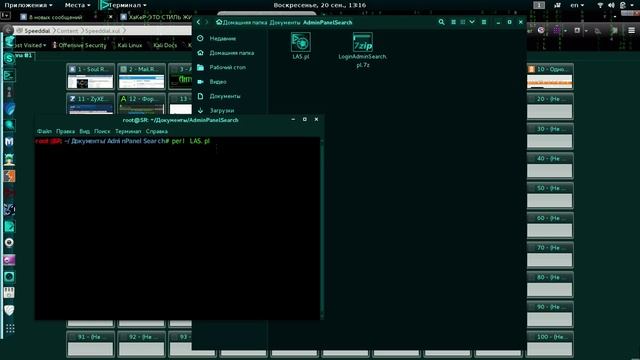Open empty speed dial slot 100
Screen dimensions: 640x360
[550, 344]
